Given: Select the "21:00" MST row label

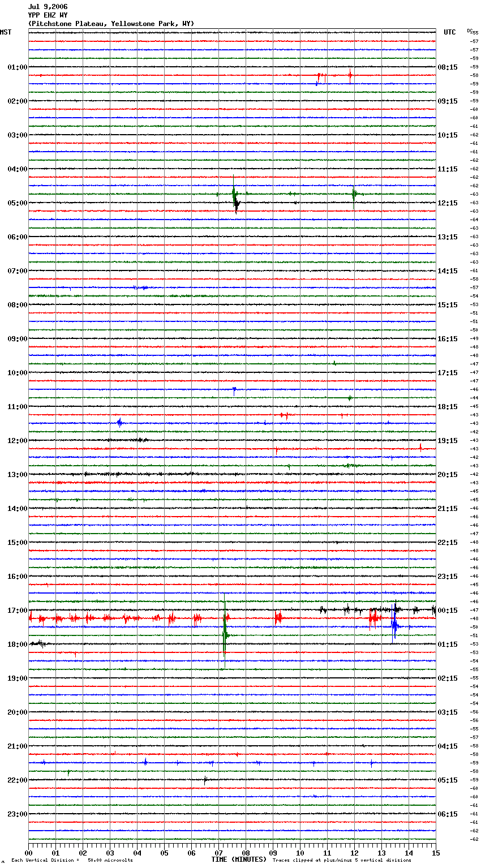Looking at the screenshot, I should (x=18, y=746).
